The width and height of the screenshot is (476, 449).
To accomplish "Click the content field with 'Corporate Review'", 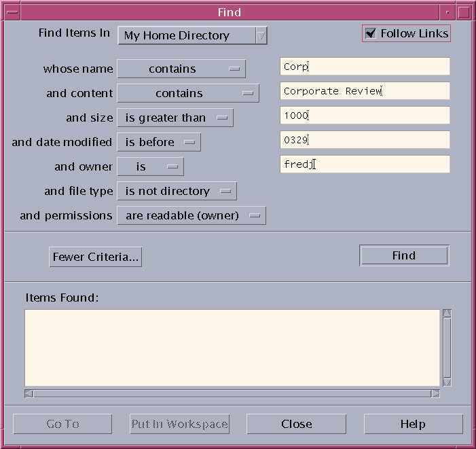I will (x=365, y=91).
